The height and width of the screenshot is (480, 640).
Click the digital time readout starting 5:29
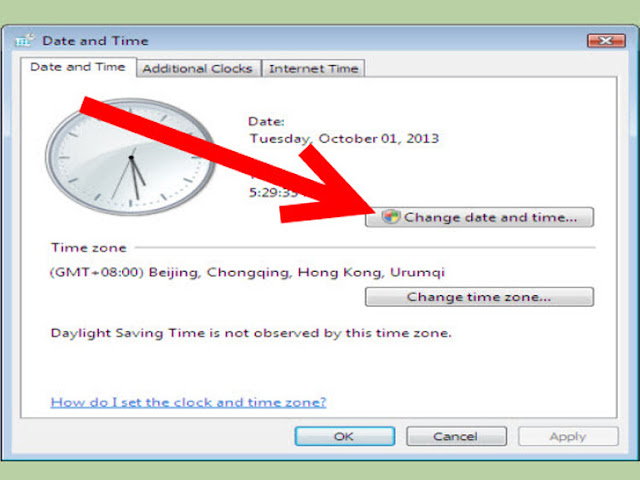tap(273, 192)
